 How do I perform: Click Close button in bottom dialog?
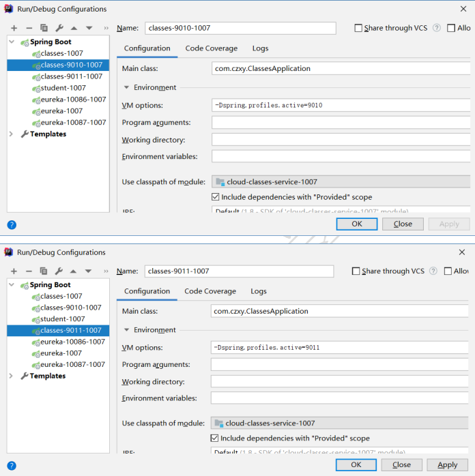point(401,465)
